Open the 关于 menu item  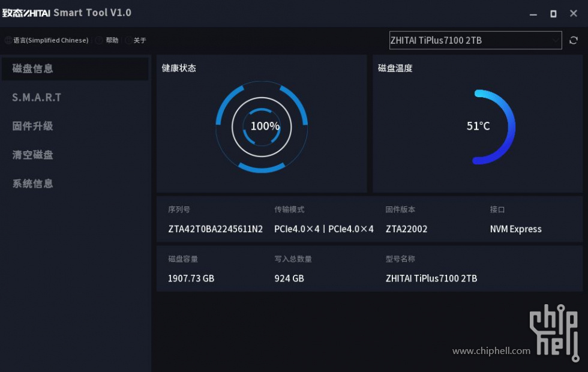coord(140,40)
